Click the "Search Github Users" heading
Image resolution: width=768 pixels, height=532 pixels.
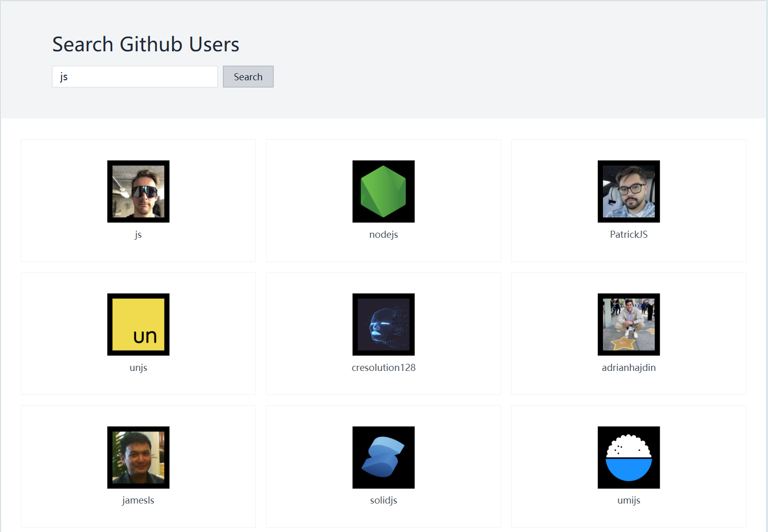(146, 45)
